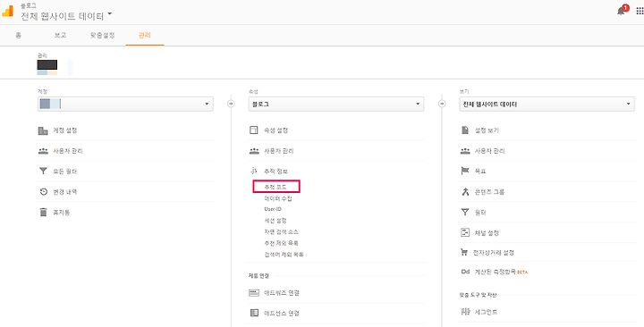Open the 자연 검색 소스 link
This screenshot has height=327, width=644.
(x=282, y=231)
